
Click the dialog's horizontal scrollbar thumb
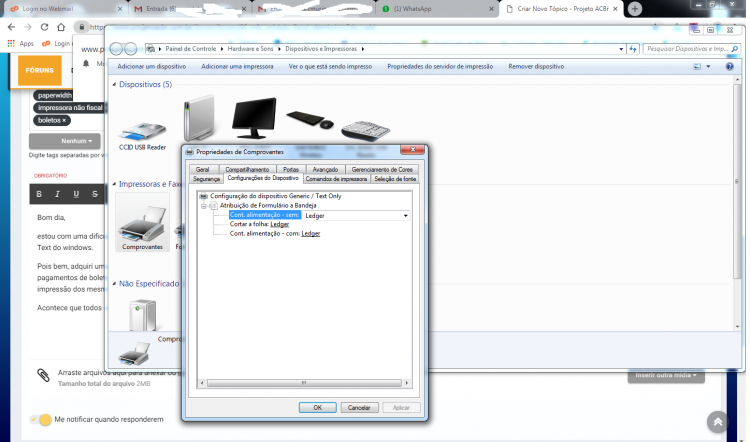click(x=304, y=383)
